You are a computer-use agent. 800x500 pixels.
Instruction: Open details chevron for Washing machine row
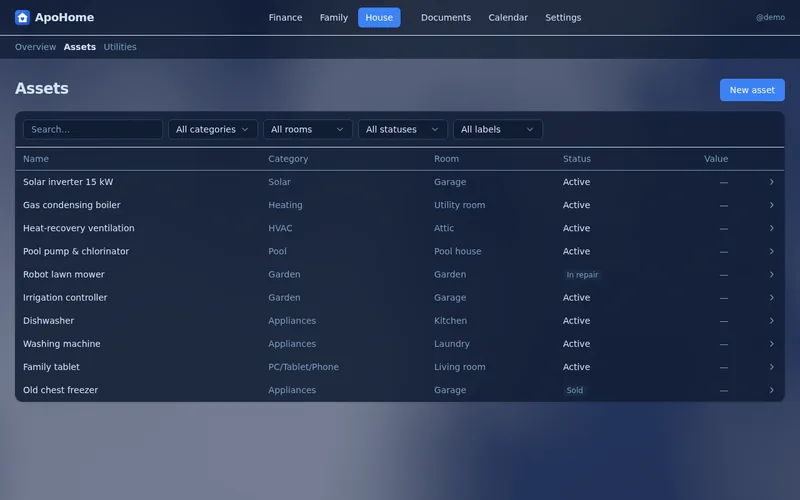click(x=771, y=344)
